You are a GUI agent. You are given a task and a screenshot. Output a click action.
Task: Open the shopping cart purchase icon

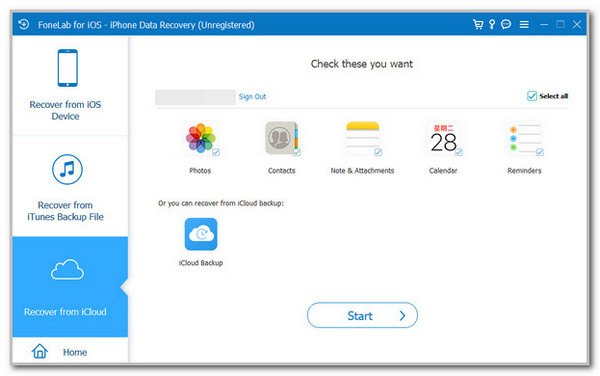pyautogui.click(x=478, y=24)
